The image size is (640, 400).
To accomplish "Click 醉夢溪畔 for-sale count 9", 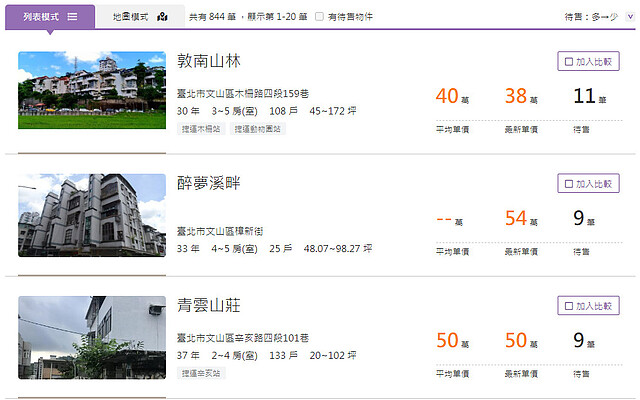I will [584, 218].
